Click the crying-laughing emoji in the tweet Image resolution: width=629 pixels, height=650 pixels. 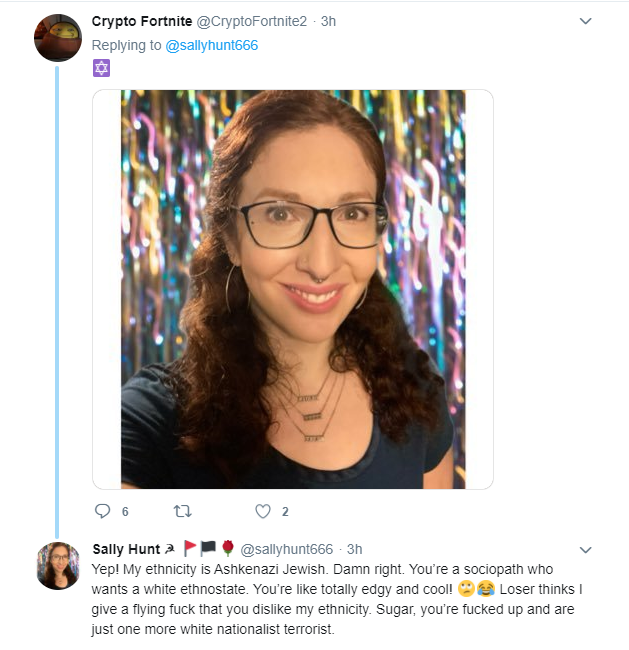point(486,589)
